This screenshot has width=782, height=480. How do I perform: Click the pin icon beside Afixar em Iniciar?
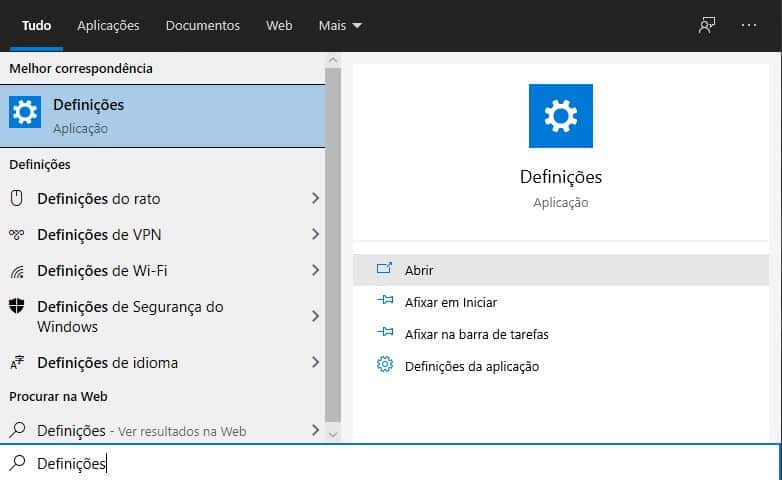(x=385, y=301)
